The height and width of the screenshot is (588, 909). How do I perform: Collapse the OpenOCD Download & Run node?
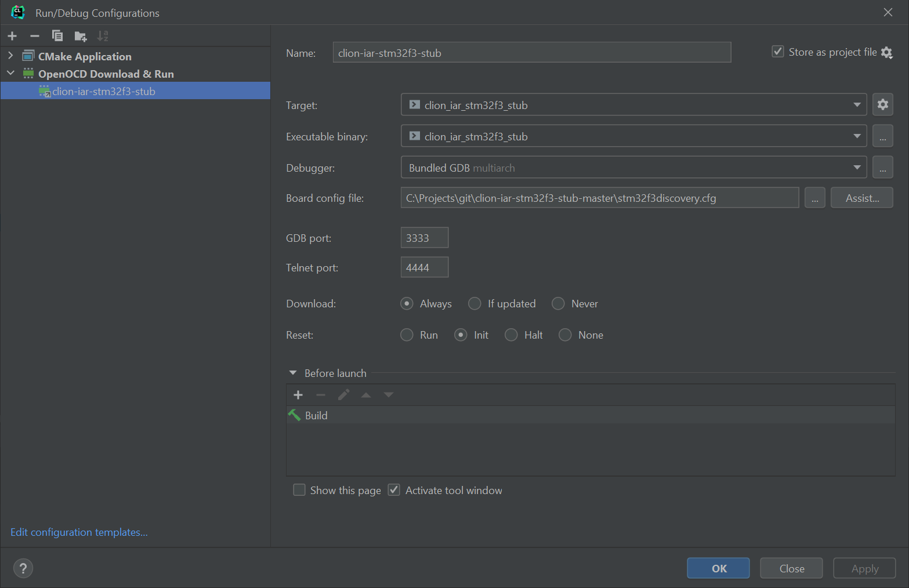[x=10, y=73]
